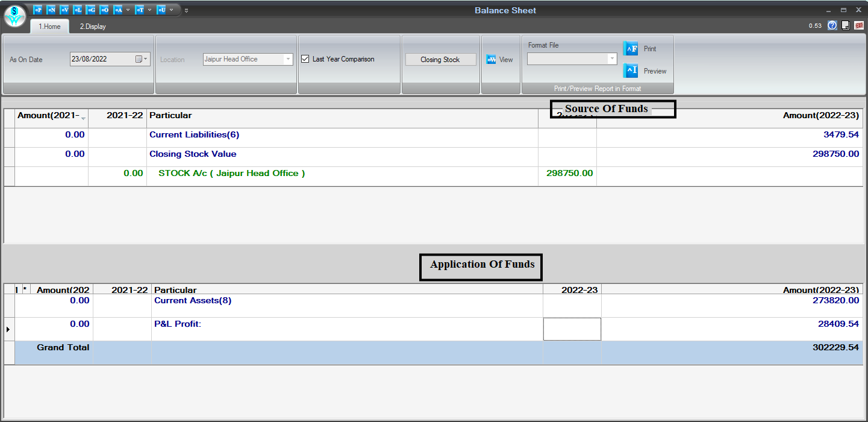868x422 pixels.
Task: Click the Current Assets(8) entry
Action: coord(193,300)
